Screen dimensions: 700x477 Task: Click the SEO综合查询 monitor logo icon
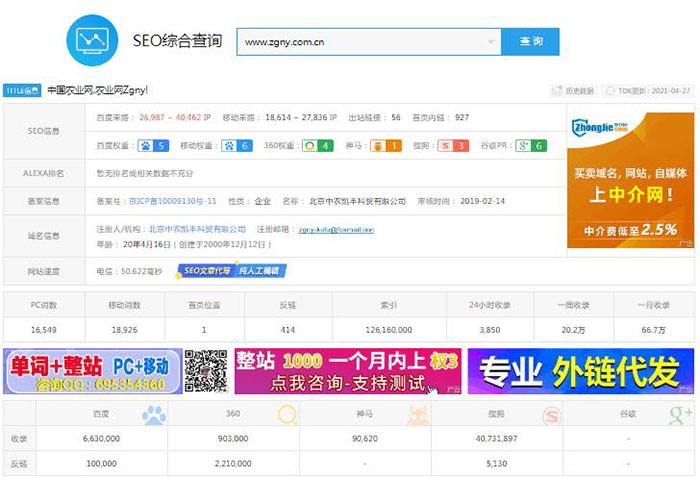click(92, 40)
